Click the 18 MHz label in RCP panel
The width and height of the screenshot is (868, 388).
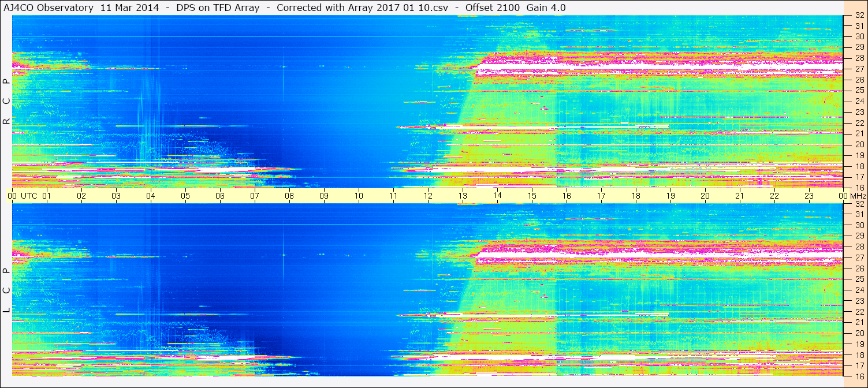pyautogui.click(x=859, y=166)
